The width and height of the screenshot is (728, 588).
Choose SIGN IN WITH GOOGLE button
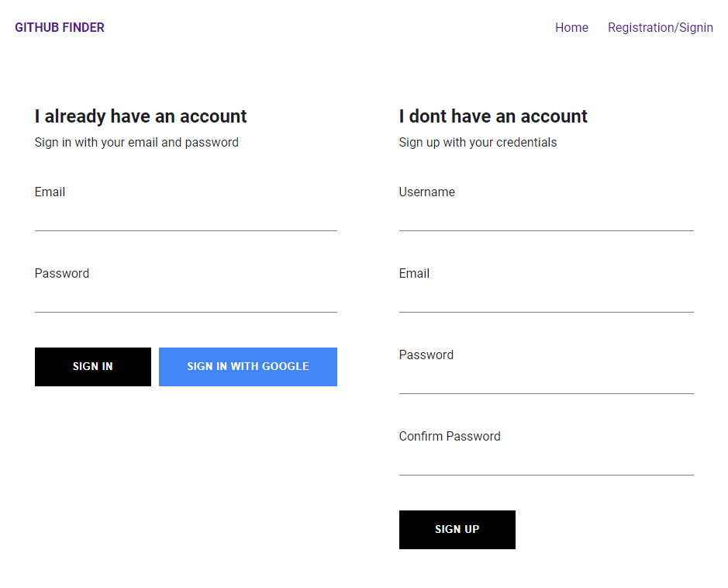[248, 367]
